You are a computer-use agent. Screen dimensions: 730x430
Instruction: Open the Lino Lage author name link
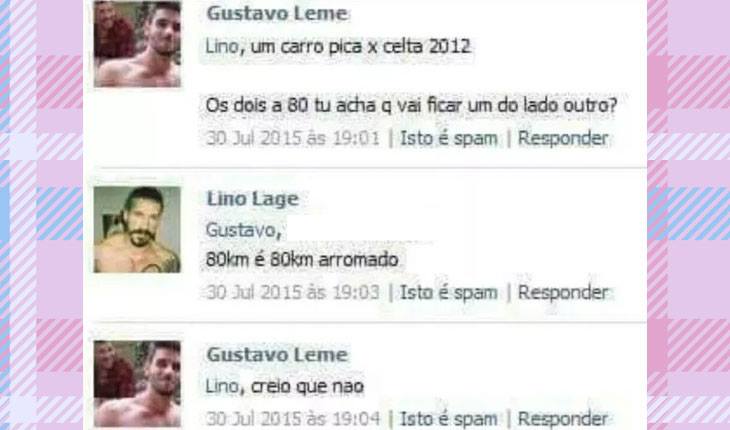pyautogui.click(x=252, y=199)
